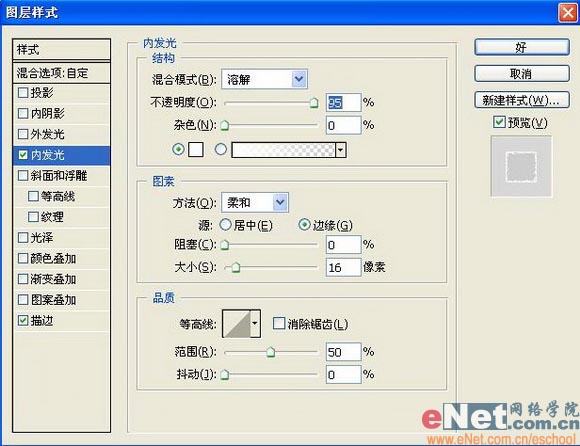Image resolution: width=580 pixels, height=446 pixels.
Task: Select the gradient radio button
Action: coord(221,149)
